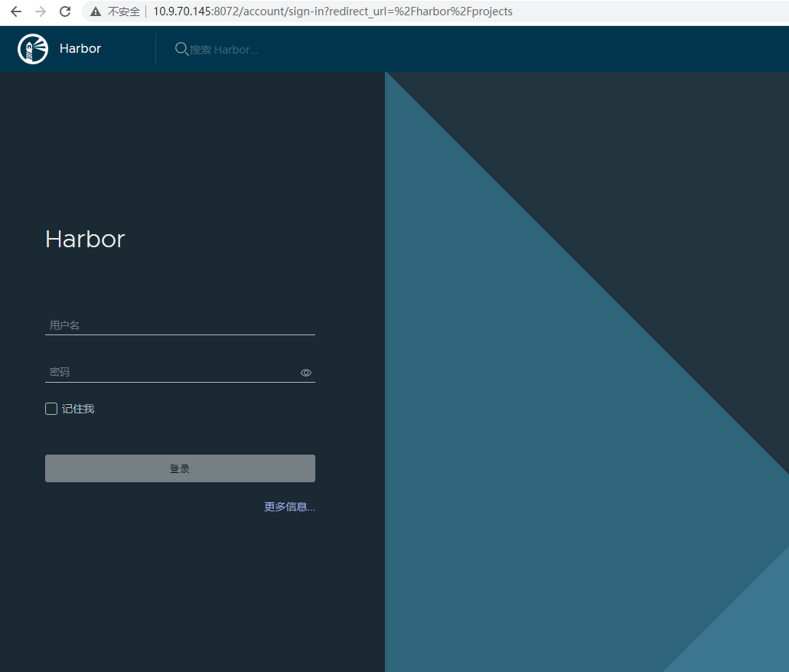Click the 记住我 label text
This screenshot has width=789, height=672.
pyautogui.click(x=78, y=409)
